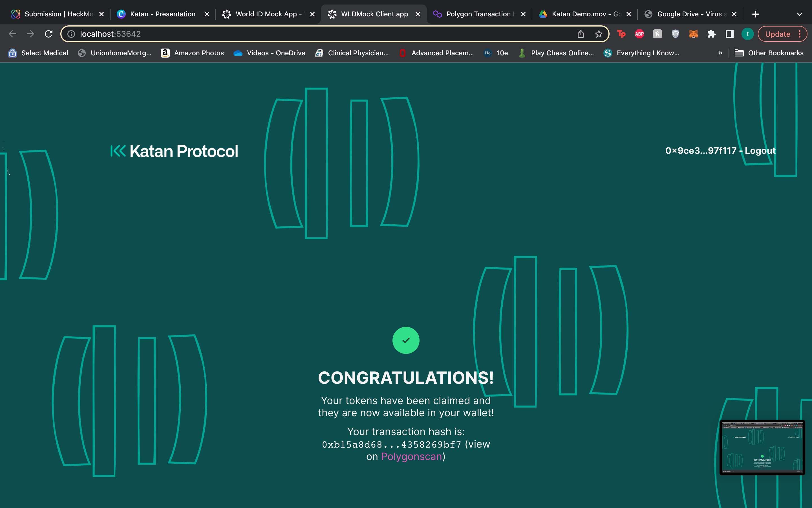Image resolution: width=812 pixels, height=508 pixels.
Task: Switch to the Katan - Presentation tab
Action: (x=163, y=14)
